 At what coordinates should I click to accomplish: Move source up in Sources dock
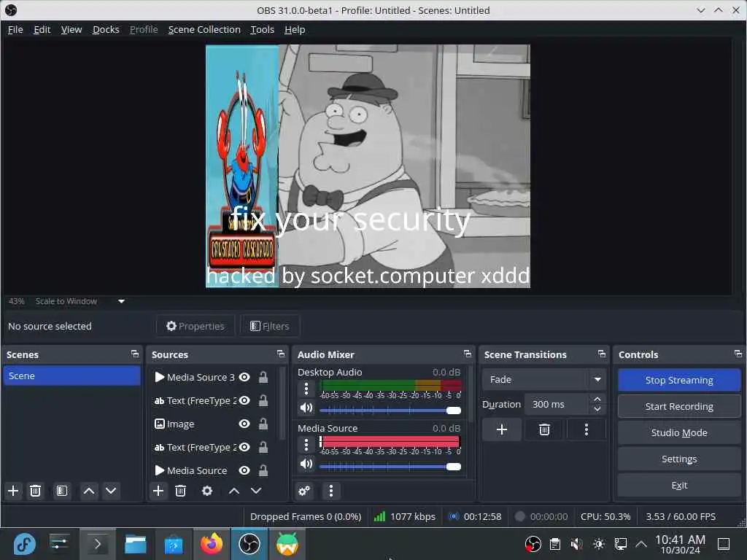click(234, 491)
